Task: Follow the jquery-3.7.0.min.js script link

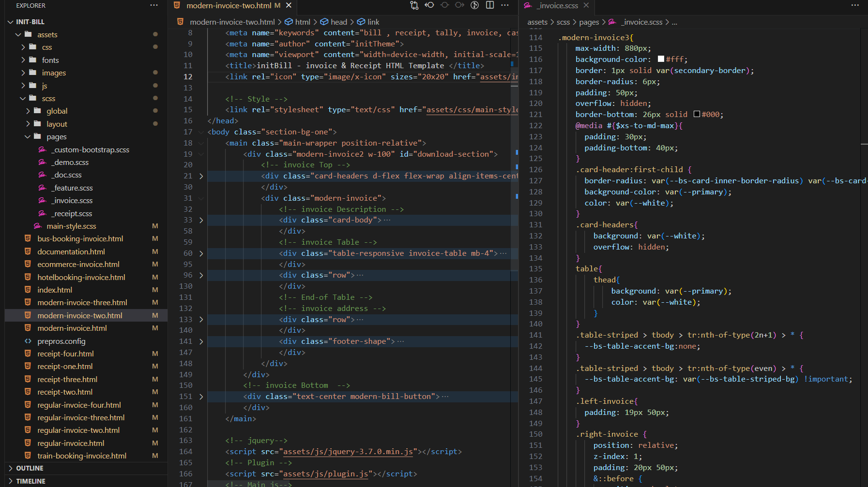Action: coord(348,452)
